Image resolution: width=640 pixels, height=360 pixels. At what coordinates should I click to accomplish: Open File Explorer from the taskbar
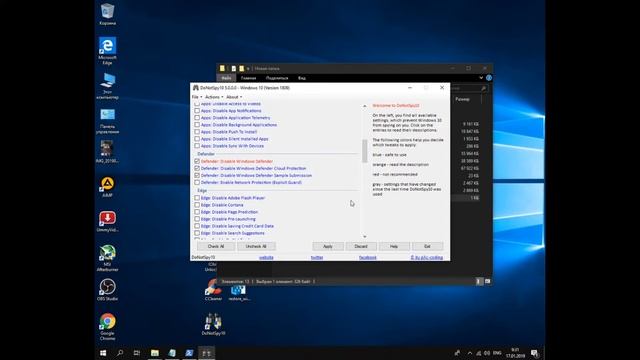155,353
